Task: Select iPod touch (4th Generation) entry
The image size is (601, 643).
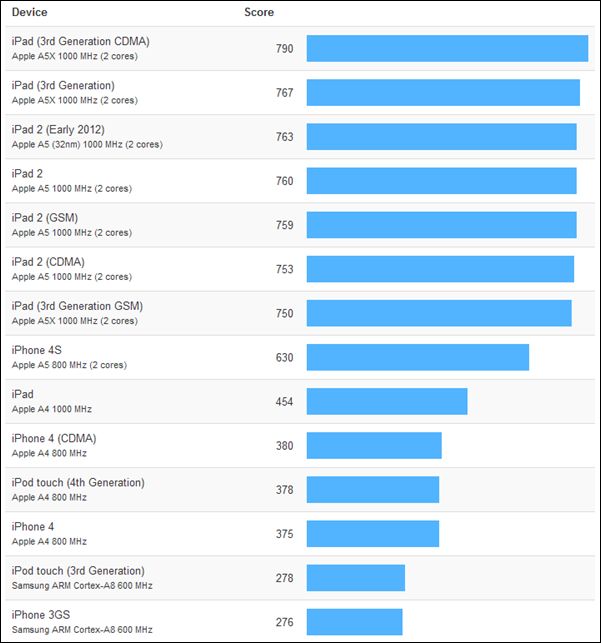Action: 78,482
